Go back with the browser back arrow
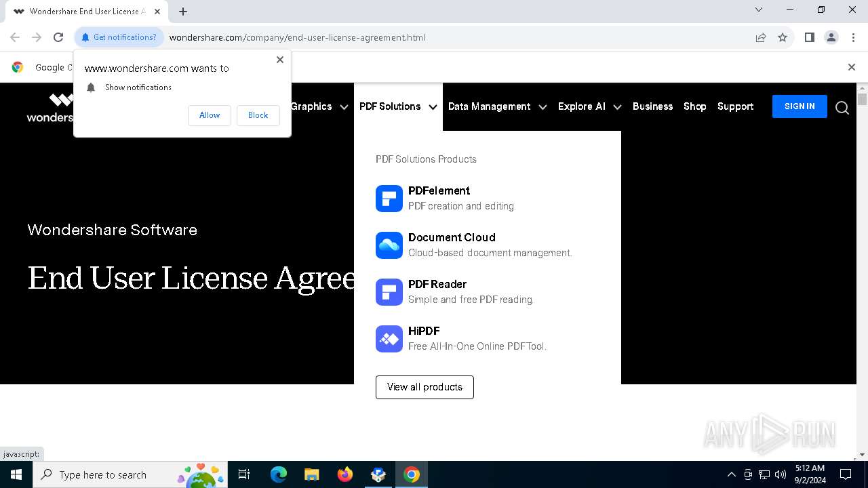This screenshot has height=488, width=868. (15, 37)
